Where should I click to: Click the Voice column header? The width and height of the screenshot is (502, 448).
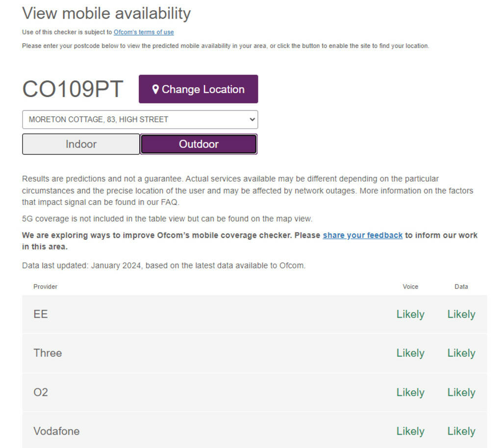click(x=410, y=287)
